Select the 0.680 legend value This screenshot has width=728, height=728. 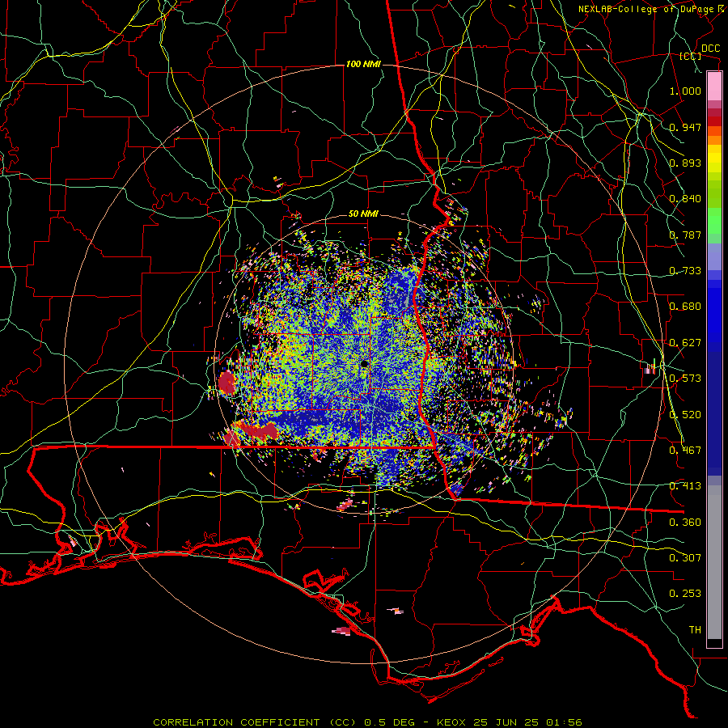pos(685,307)
